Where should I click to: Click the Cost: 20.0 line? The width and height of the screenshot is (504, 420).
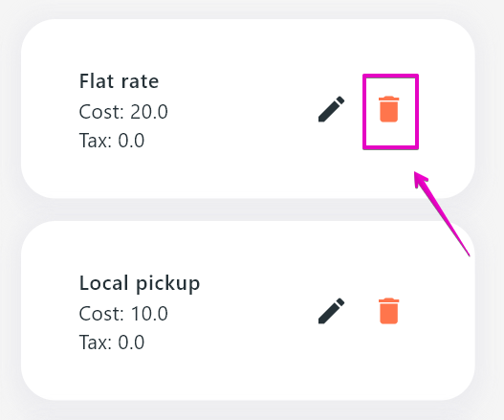[123, 112]
